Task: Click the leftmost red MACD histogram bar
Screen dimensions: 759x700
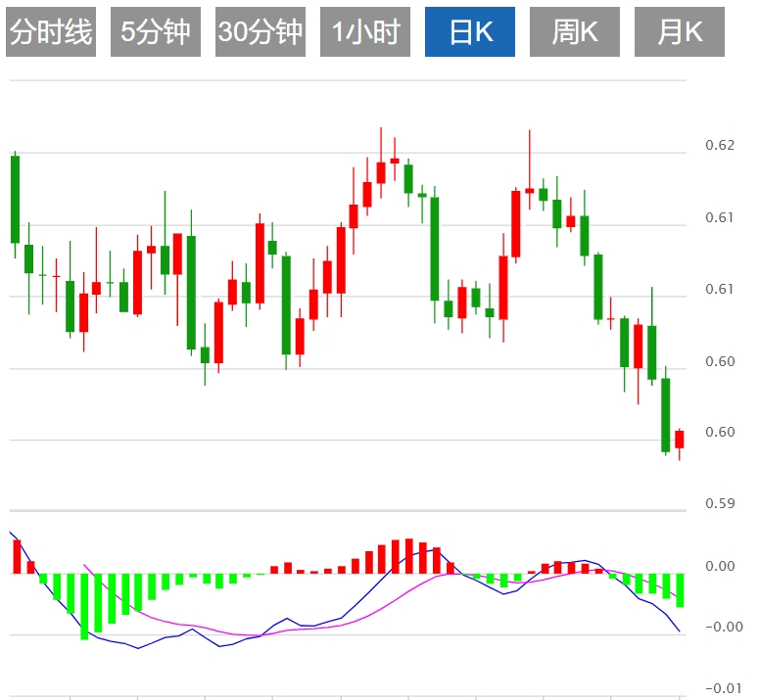Action: pos(17,556)
